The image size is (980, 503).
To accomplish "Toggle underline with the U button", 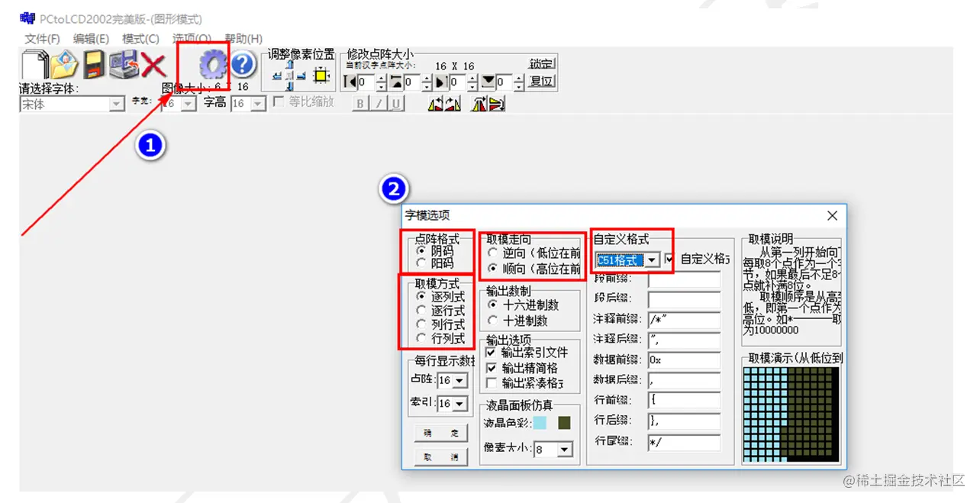I will pyautogui.click(x=396, y=104).
